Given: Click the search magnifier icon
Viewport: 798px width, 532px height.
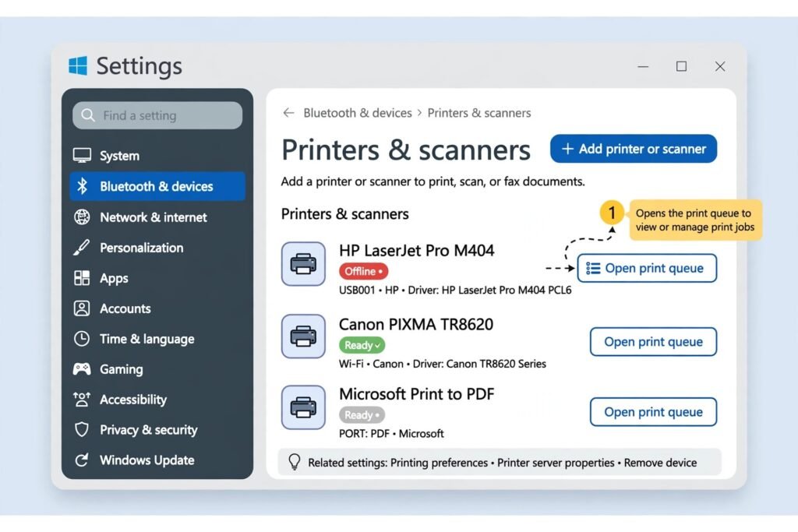Looking at the screenshot, I should coord(88,115).
